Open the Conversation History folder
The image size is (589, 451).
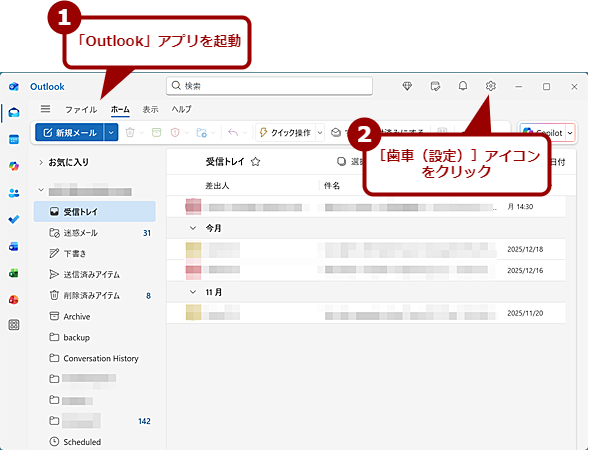point(95,358)
